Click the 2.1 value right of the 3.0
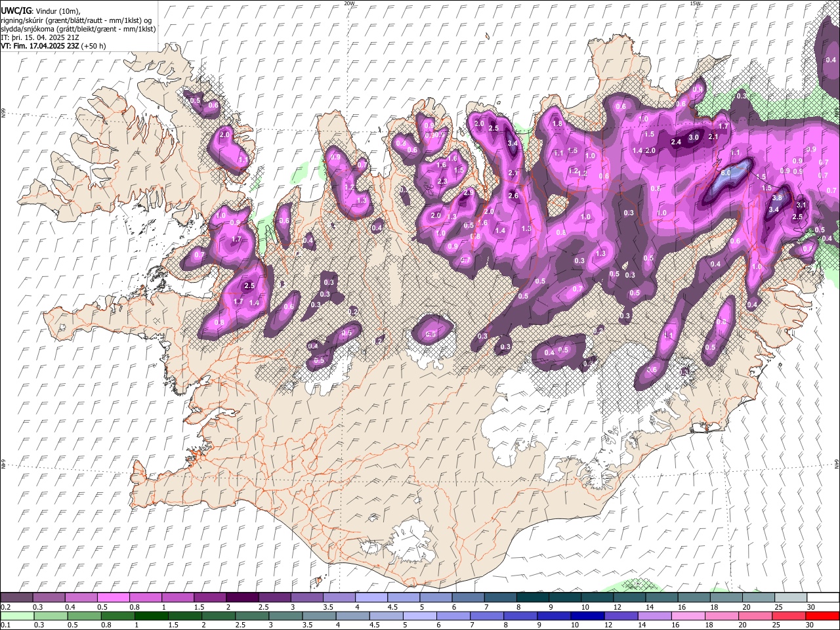Screen dimensions: 840x630 click(714, 136)
